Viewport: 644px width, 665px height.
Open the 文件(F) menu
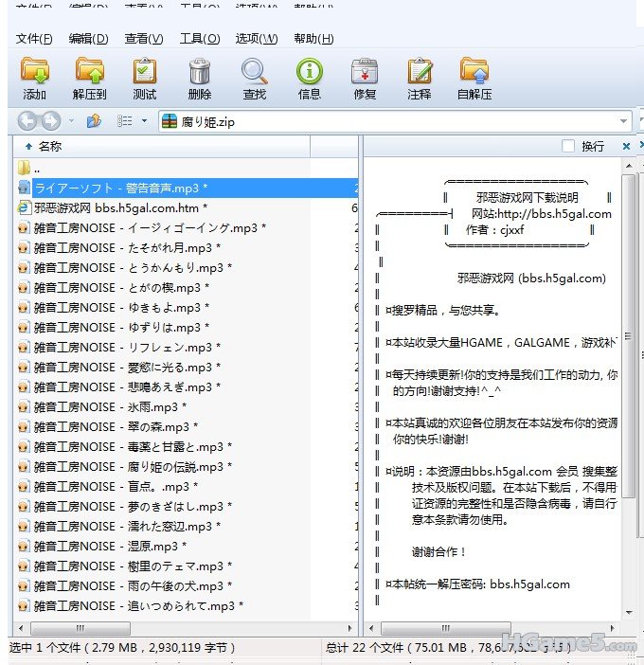[x=34, y=39]
